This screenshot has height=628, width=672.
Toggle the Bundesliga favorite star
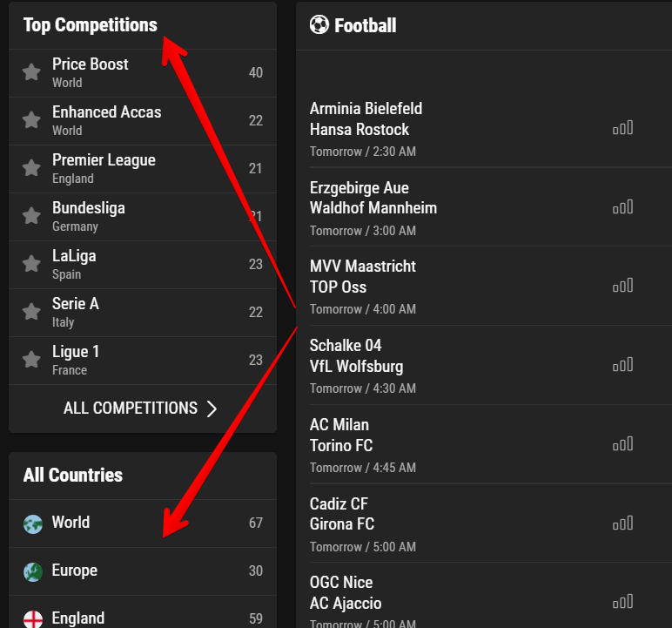coord(31,216)
